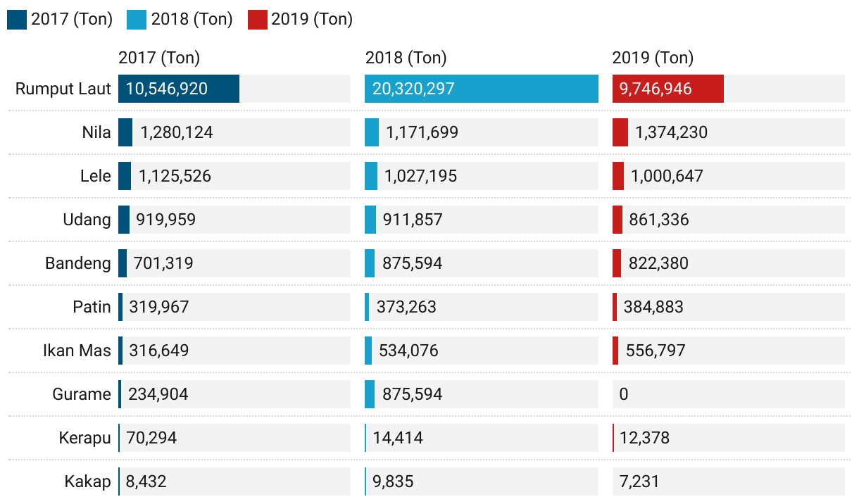Click the light blue 2018 (Ton) legend swatch

point(137,19)
